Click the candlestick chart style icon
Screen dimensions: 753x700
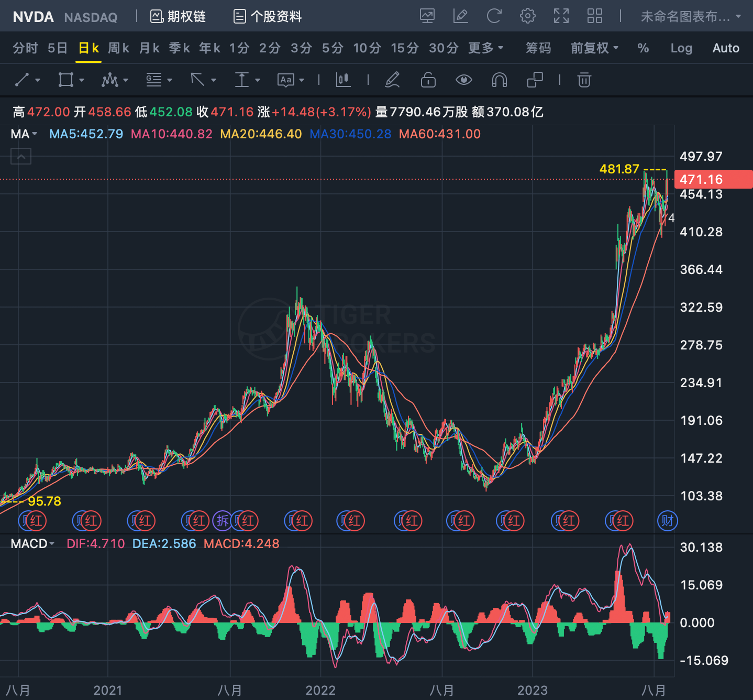point(343,80)
